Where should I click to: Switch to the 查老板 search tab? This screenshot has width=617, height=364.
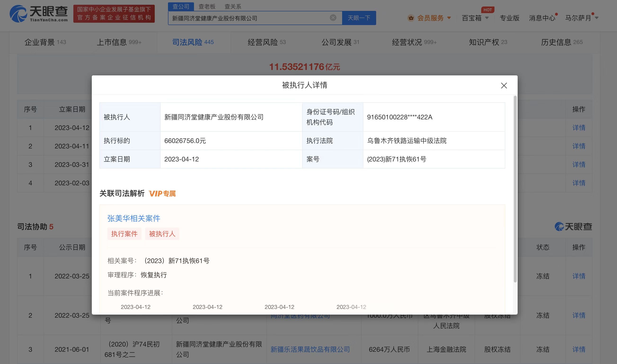[207, 6]
